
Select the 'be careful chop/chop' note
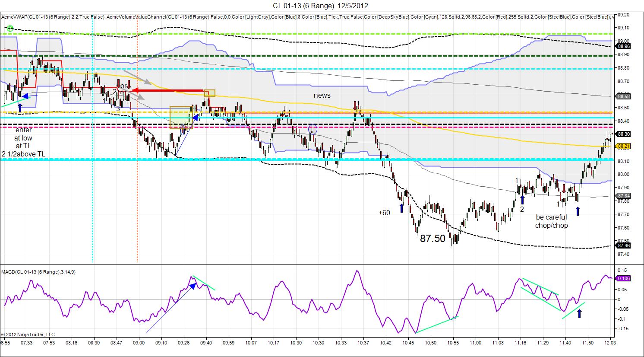552,221
